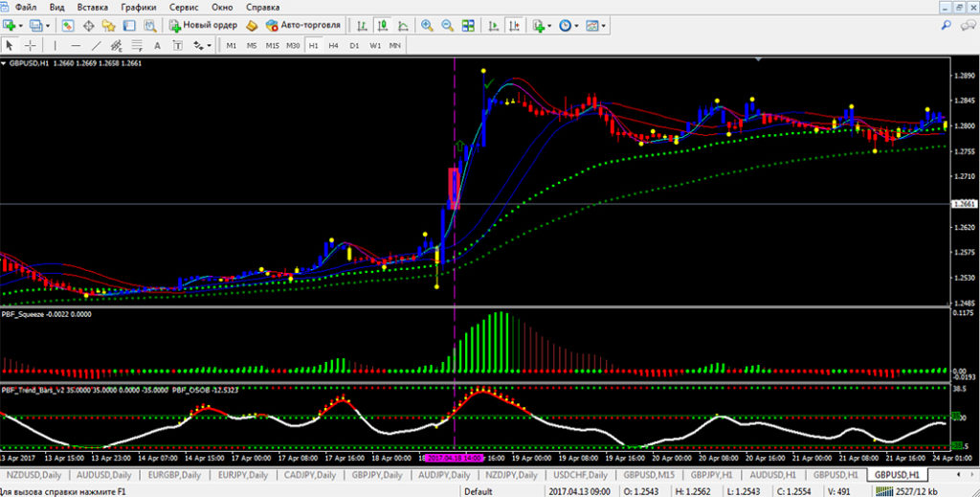The image size is (980, 497).
Task: Switch timeframe to M5
Action: pyautogui.click(x=252, y=46)
